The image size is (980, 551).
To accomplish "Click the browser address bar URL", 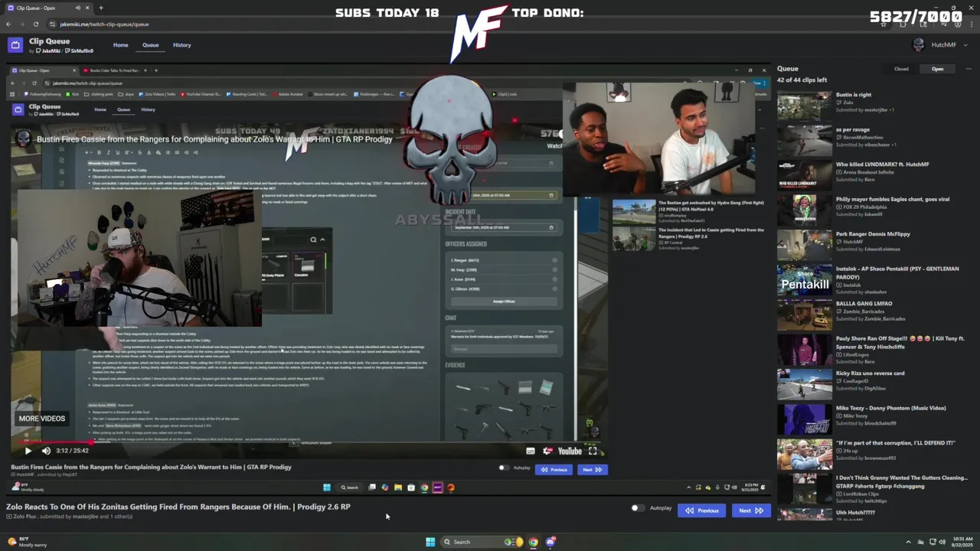I will pyautogui.click(x=104, y=24).
